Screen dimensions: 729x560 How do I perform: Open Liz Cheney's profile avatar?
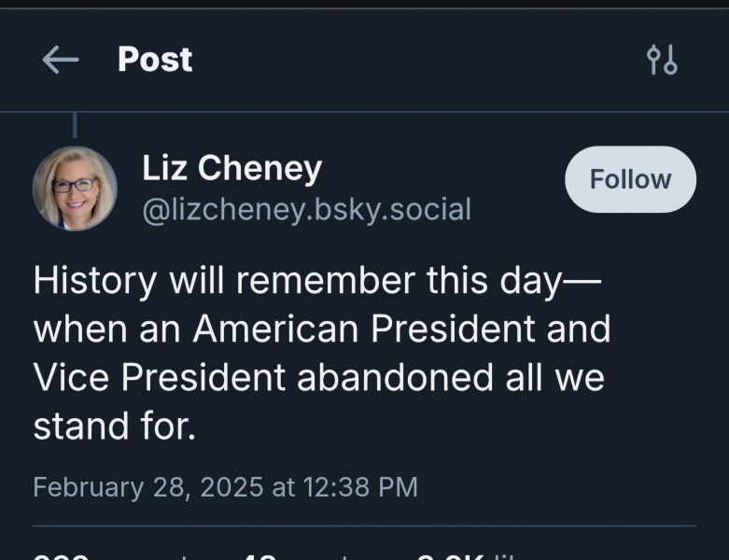pos(75,188)
